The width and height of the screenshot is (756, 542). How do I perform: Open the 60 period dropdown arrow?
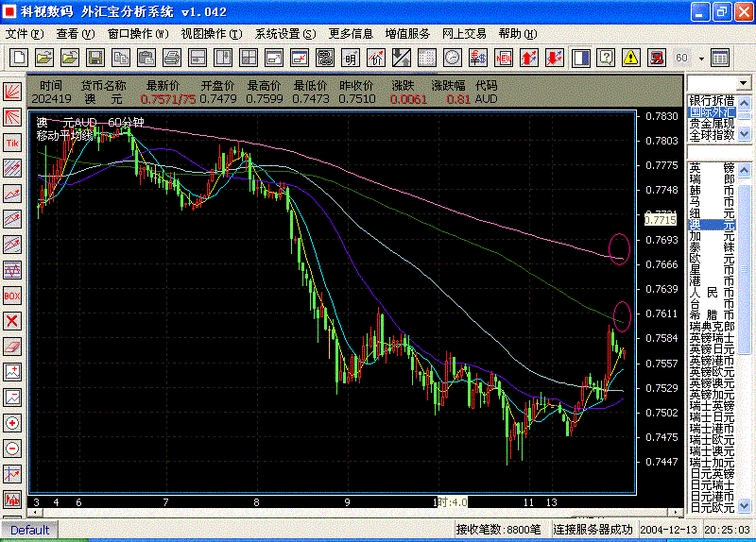[701, 59]
